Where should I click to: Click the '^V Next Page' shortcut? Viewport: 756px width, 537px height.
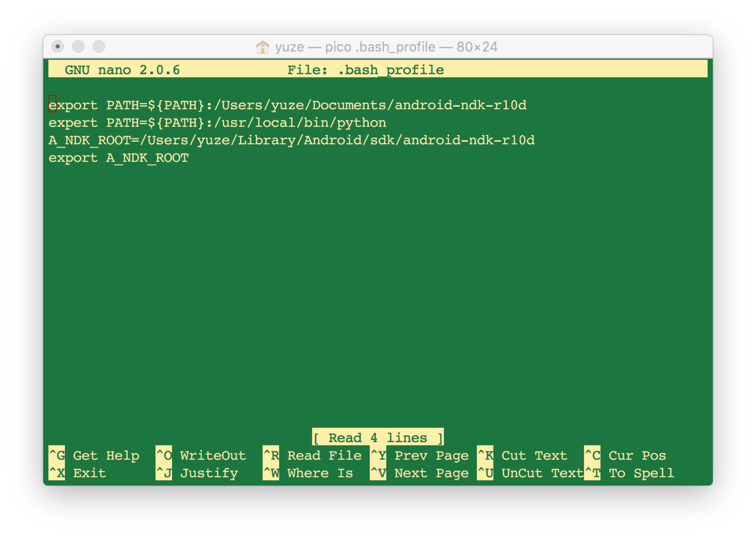pos(419,473)
